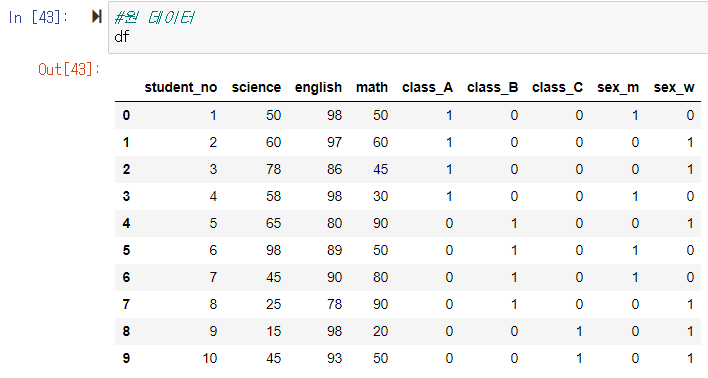Select row index 0 label
This screenshot has width=708, height=378.
coord(126,116)
